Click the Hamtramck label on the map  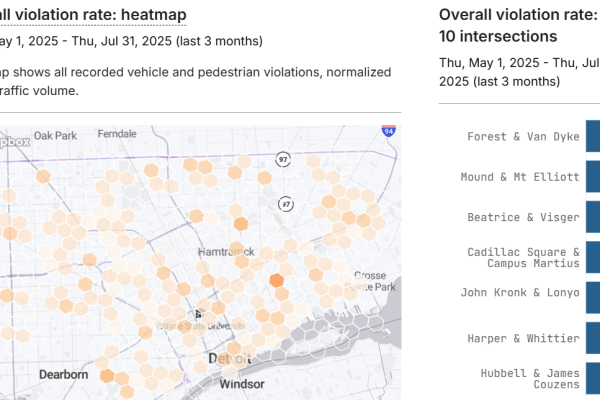(226, 252)
